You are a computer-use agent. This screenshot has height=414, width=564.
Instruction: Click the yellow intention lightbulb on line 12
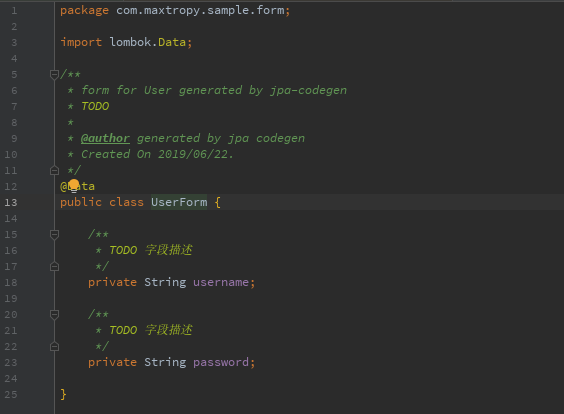74,186
